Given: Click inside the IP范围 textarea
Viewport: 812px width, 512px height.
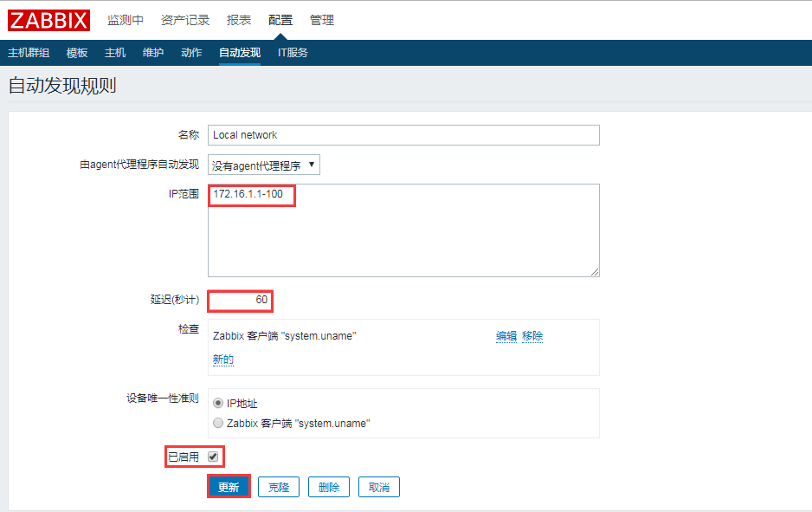Looking at the screenshot, I should point(403,230).
